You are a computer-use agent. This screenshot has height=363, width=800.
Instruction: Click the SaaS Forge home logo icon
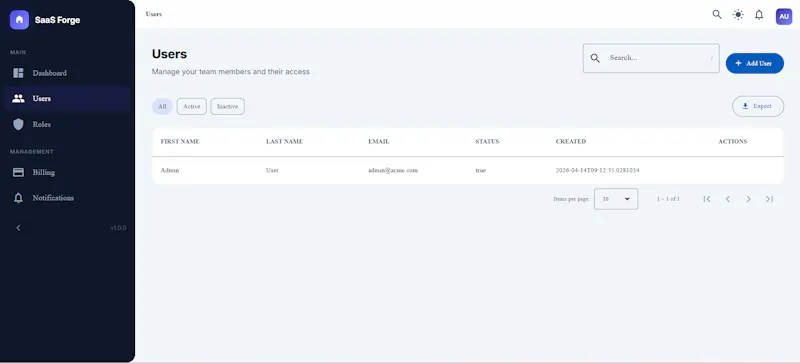pyautogui.click(x=19, y=20)
